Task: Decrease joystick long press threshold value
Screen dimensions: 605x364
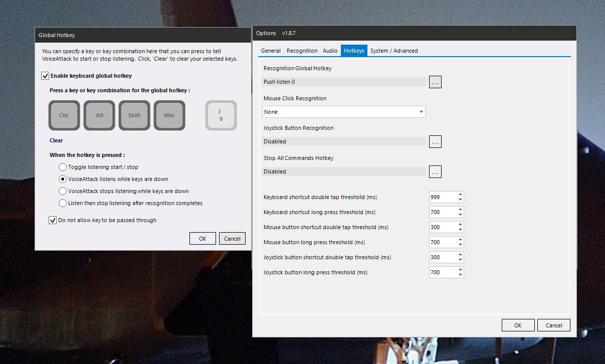Action: [x=461, y=275]
